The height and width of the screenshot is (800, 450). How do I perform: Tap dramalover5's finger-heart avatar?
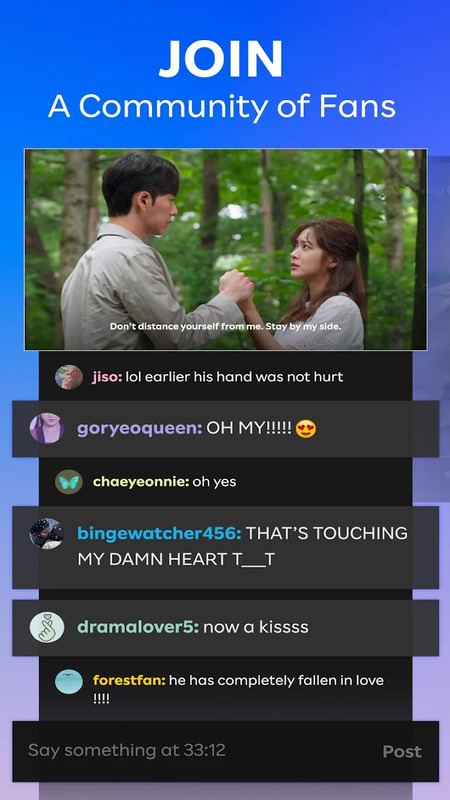pyautogui.click(x=47, y=627)
